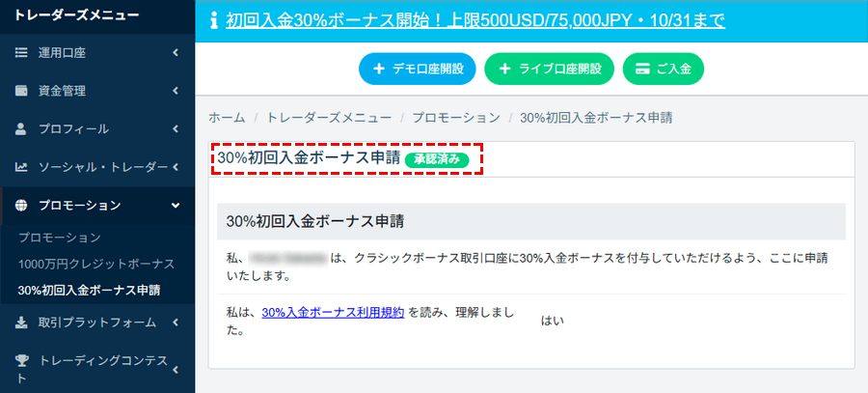Click the download icon beside 取引プラットフォーム
The width and height of the screenshot is (868, 393).
click(x=21, y=323)
